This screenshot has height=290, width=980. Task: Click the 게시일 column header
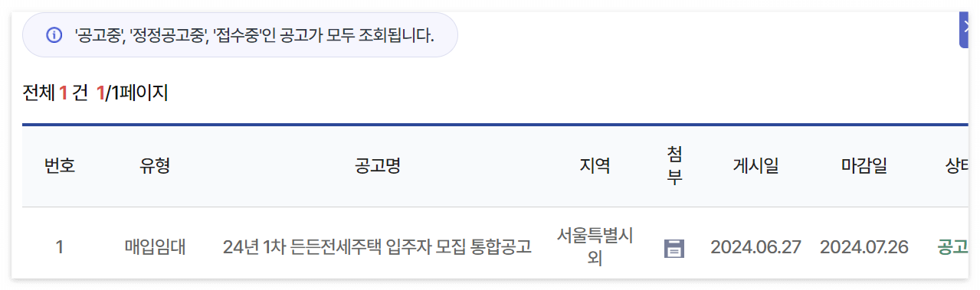(x=755, y=165)
